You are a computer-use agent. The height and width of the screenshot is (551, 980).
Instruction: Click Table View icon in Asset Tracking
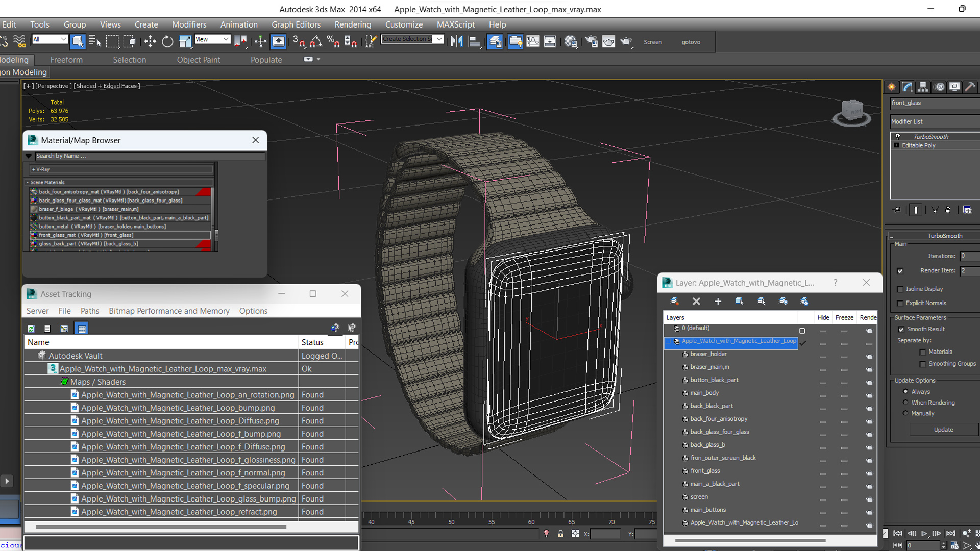point(82,329)
